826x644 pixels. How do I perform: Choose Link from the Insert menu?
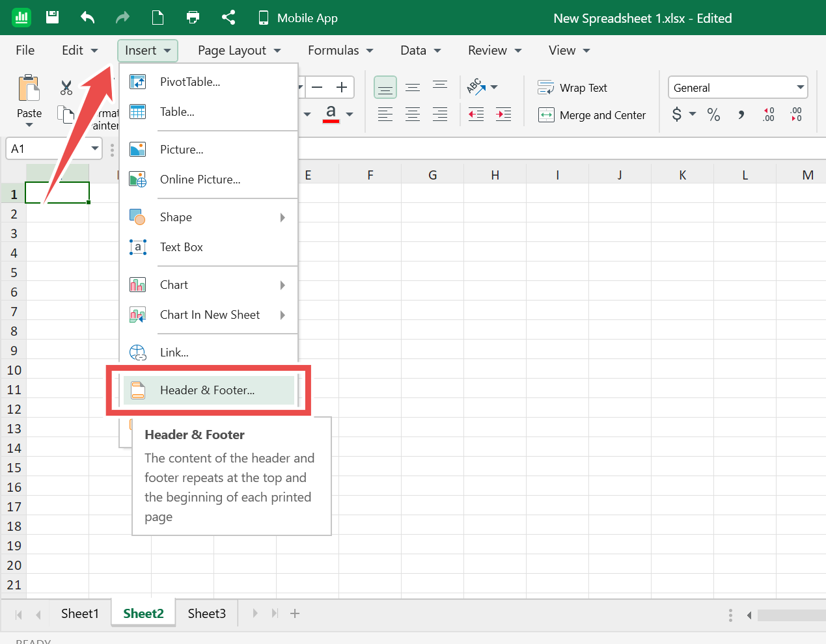coord(208,353)
